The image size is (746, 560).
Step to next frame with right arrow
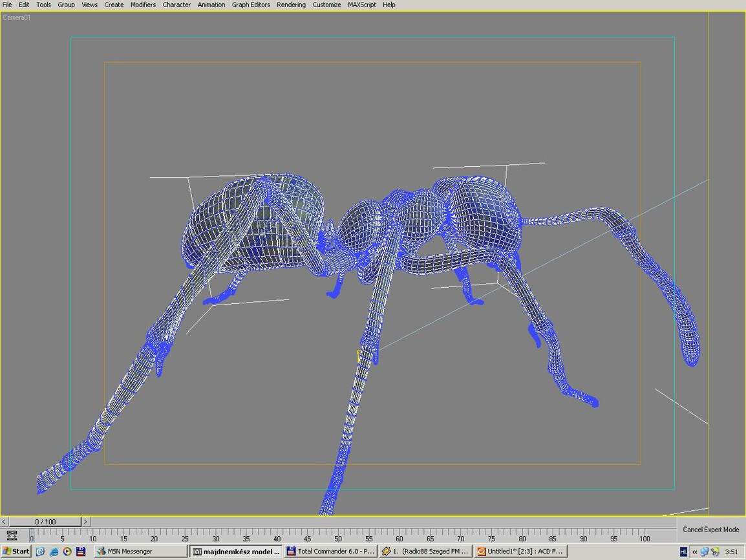[85, 522]
